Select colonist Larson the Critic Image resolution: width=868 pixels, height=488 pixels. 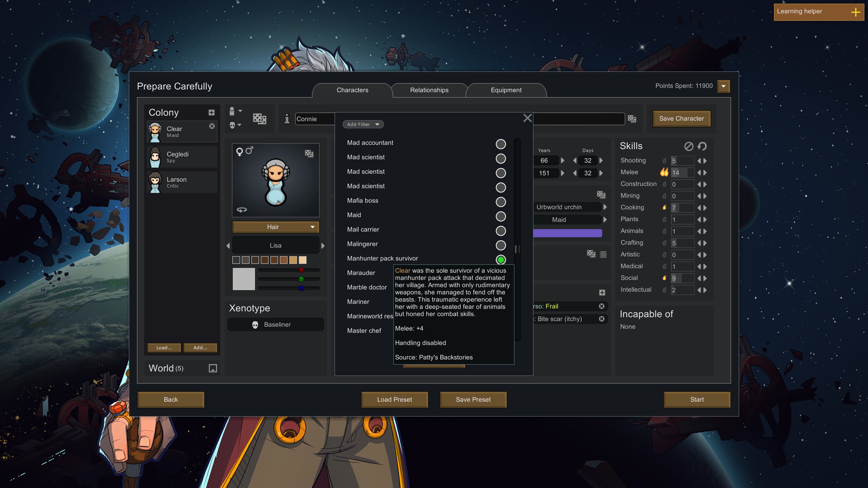point(182,182)
